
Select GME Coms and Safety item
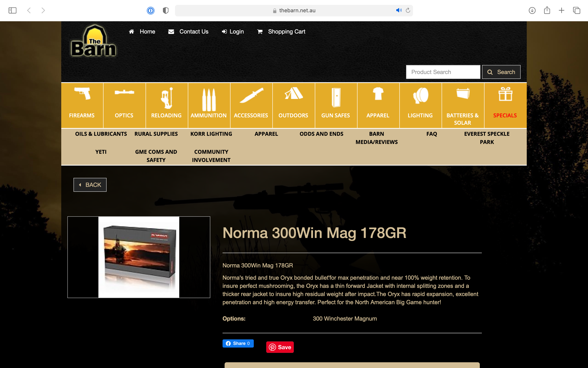point(156,156)
